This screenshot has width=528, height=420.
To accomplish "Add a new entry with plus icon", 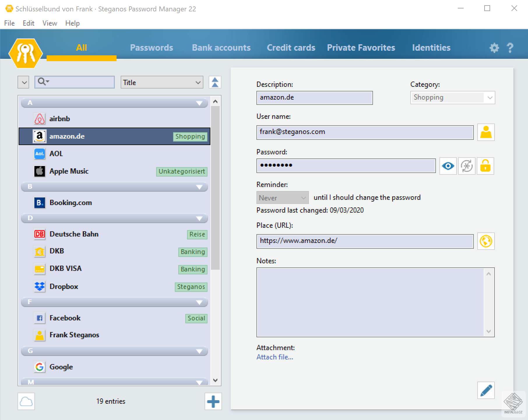I will [213, 401].
